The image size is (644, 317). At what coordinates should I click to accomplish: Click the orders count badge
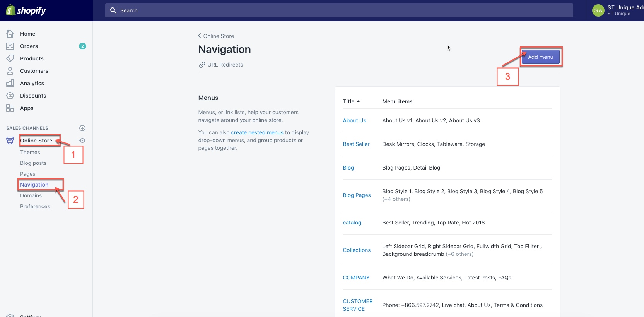[82, 46]
